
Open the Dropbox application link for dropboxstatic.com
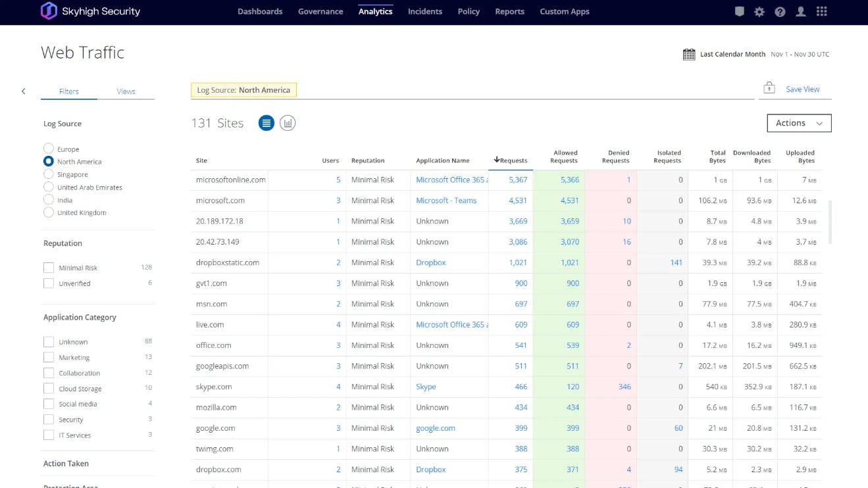431,262
